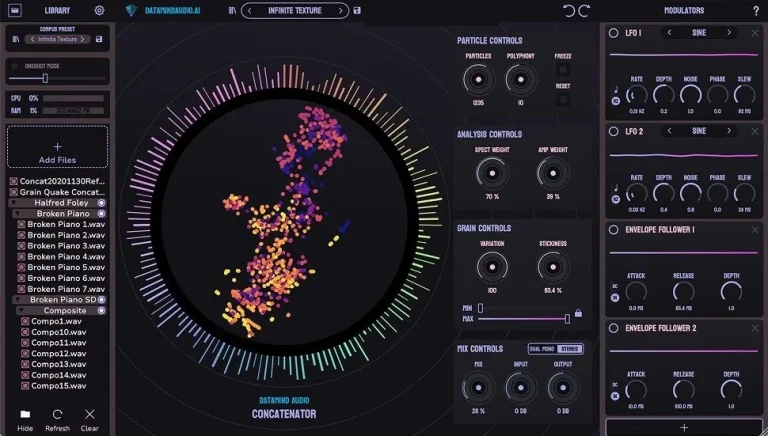Click the Hide folder icon
The height and width of the screenshot is (436, 768).
coord(25,414)
